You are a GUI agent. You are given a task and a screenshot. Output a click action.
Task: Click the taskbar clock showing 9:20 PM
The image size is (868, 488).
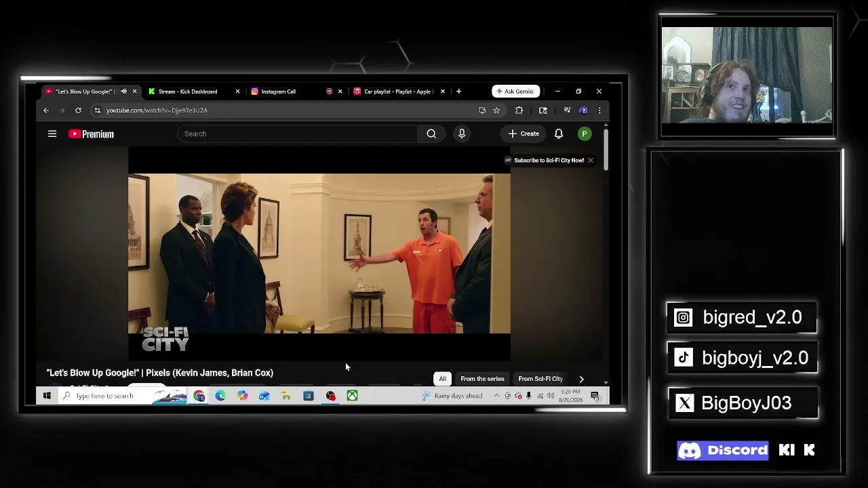(571, 396)
